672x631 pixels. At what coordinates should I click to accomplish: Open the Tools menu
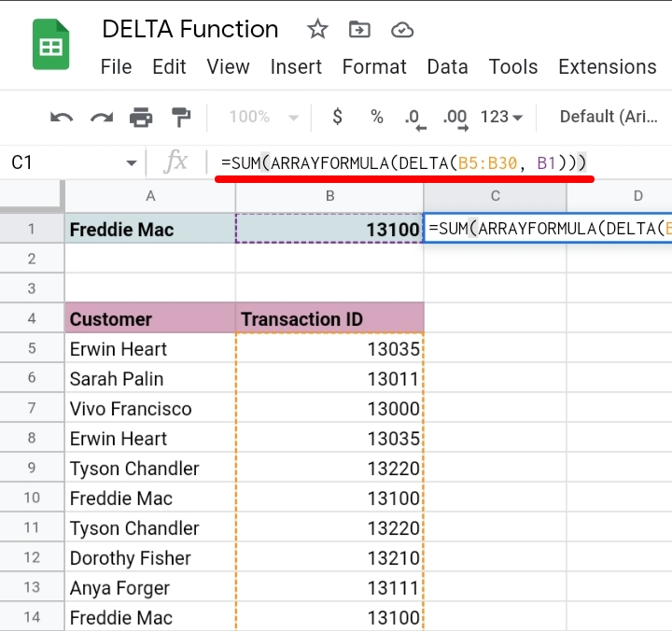pos(513,67)
